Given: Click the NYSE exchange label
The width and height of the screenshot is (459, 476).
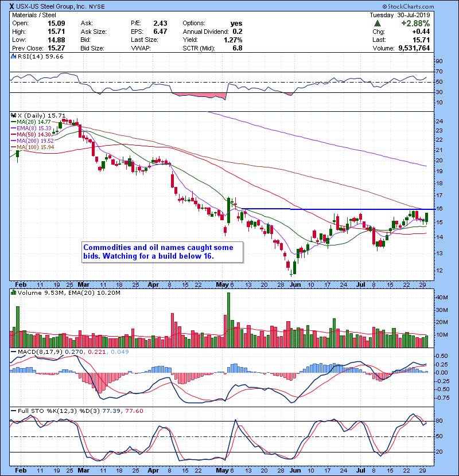Looking at the screenshot, I should coord(97,7).
